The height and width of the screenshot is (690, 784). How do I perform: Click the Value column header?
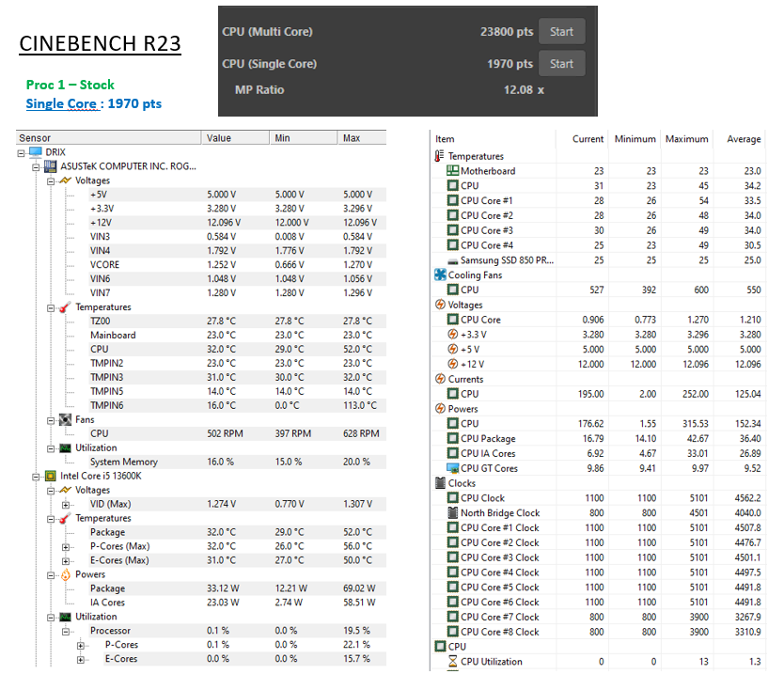point(235,137)
